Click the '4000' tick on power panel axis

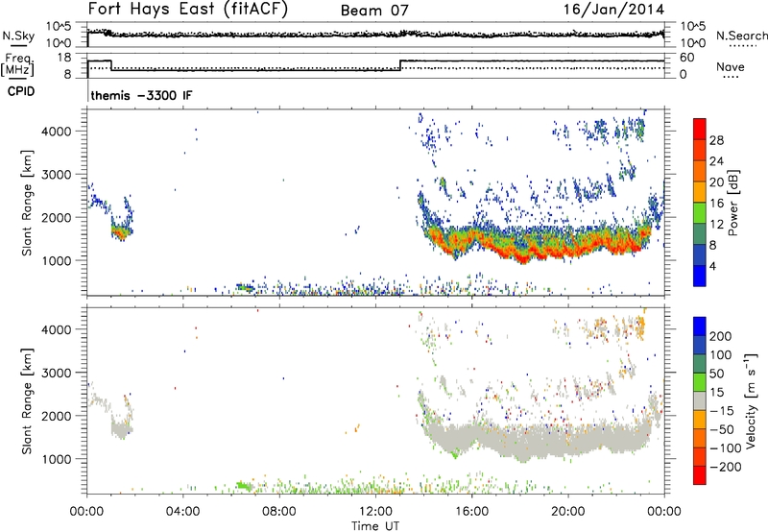click(x=56, y=132)
